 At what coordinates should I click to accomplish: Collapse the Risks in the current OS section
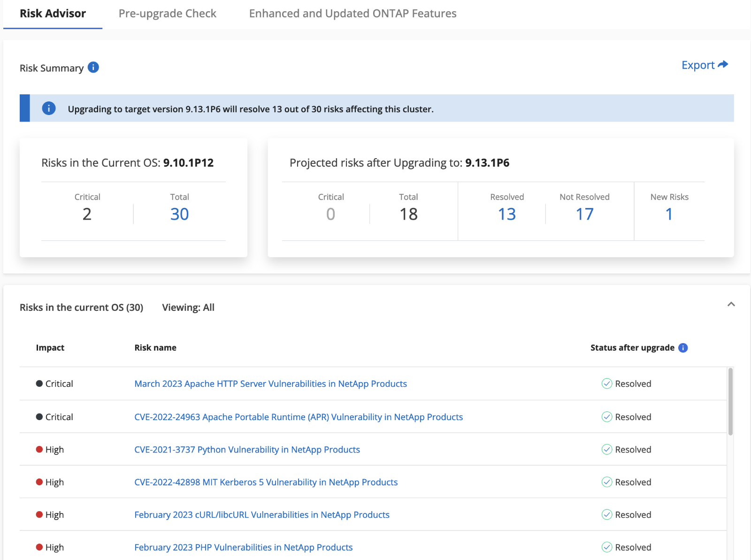click(x=731, y=304)
